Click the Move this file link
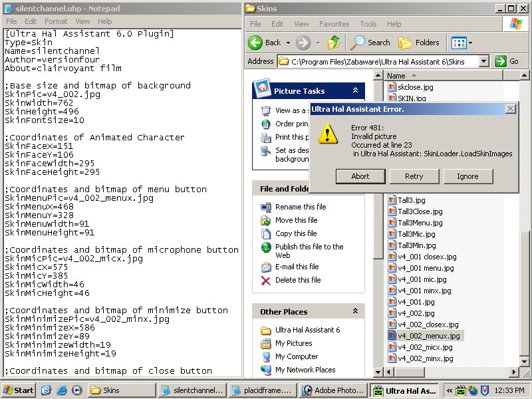The image size is (532, 399). tap(296, 220)
